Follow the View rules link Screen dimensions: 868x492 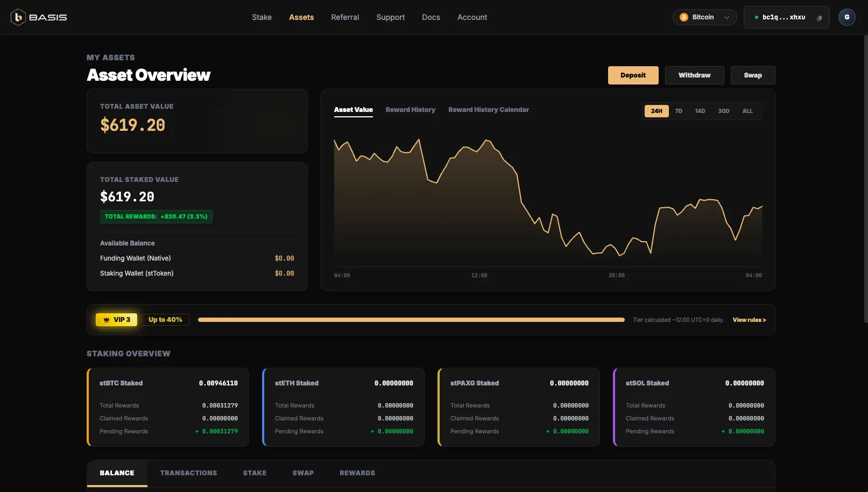tap(749, 320)
